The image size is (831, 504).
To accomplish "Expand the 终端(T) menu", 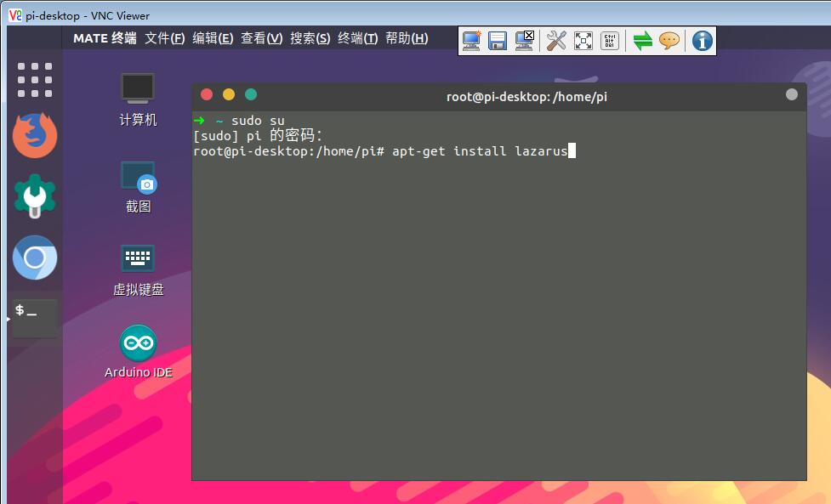I will coord(357,38).
